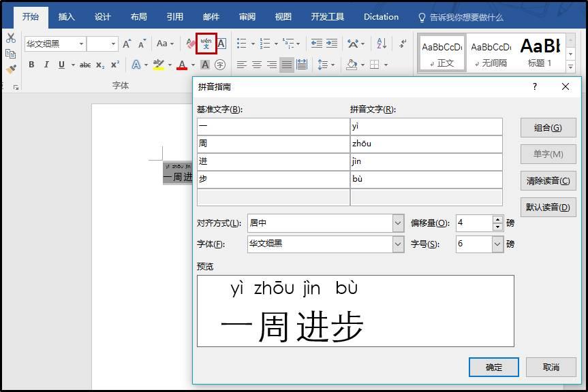588x392 pixels.
Task: Toggle italic formatting
Action: (47, 65)
